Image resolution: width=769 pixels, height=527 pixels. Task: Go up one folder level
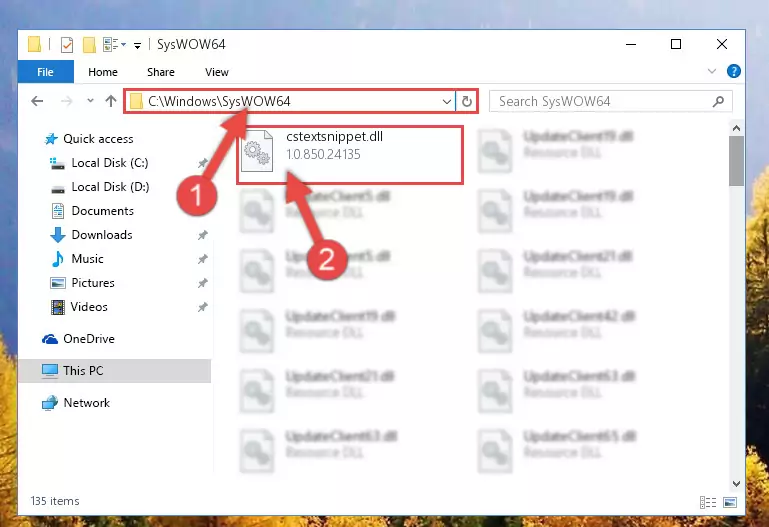click(111, 101)
